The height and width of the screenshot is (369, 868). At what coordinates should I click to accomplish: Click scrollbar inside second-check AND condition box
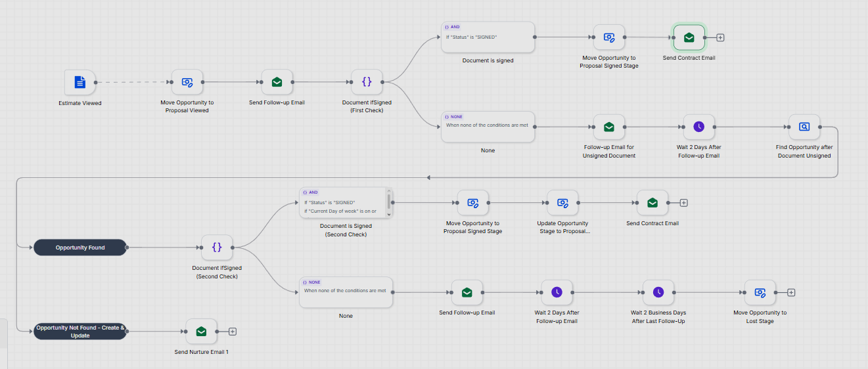[x=389, y=202]
